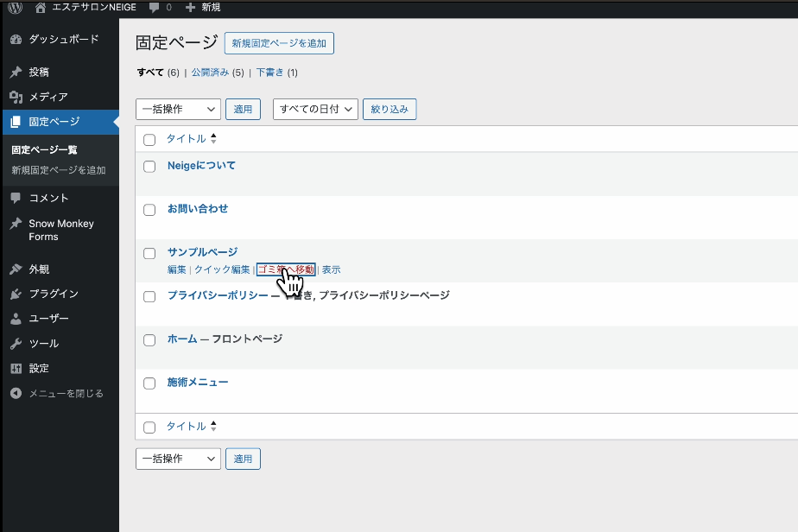798x532 pixels.
Task: Sort pages by the タイトル column header
Action: [x=187, y=139]
